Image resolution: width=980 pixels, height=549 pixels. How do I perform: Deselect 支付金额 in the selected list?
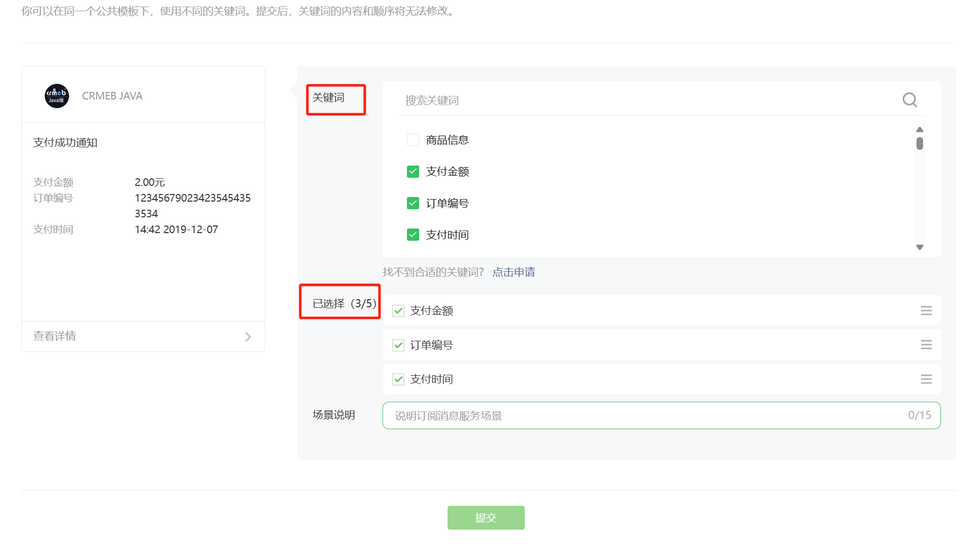pos(398,311)
